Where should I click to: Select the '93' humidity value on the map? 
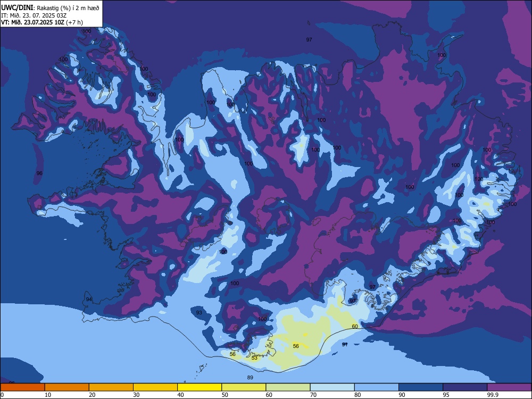pos(199,312)
